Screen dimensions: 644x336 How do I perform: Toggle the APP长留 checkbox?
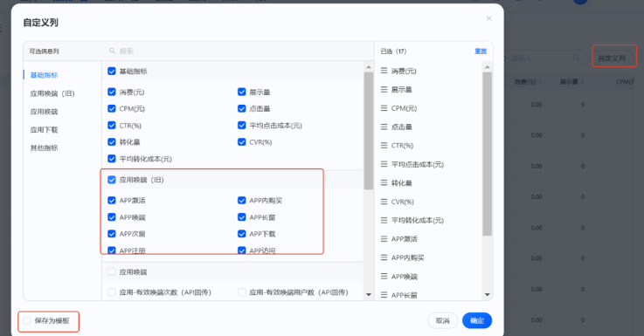pyautogui.click(x=241, y=217)
